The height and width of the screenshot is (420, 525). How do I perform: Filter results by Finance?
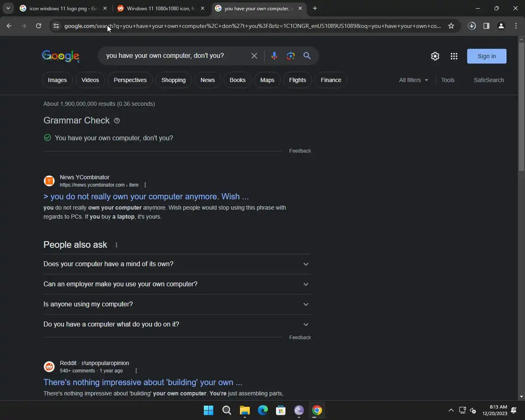point(331,80)
